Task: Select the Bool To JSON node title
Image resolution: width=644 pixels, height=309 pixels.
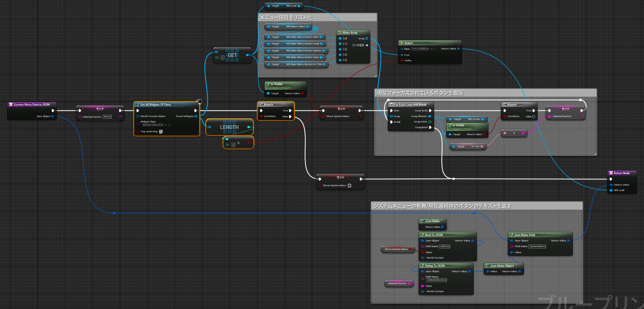Action: point(434,235)
